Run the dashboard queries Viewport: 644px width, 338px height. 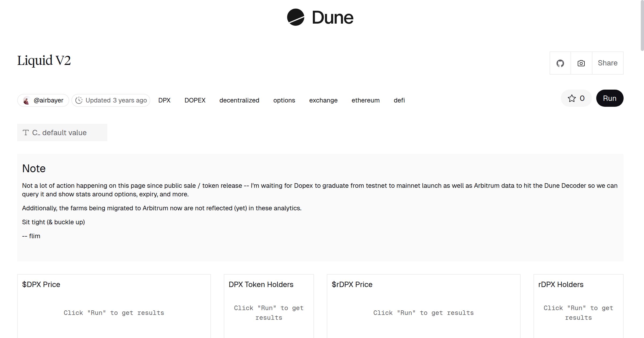609,98
